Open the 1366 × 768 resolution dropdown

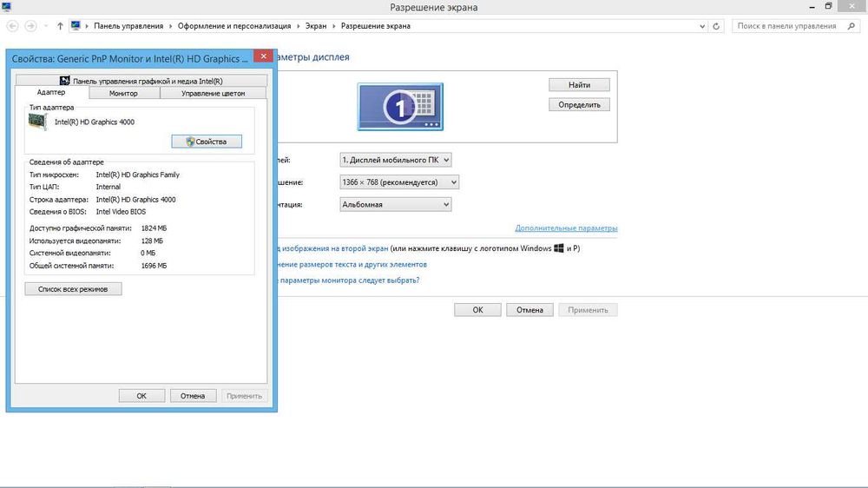point(399,181)
